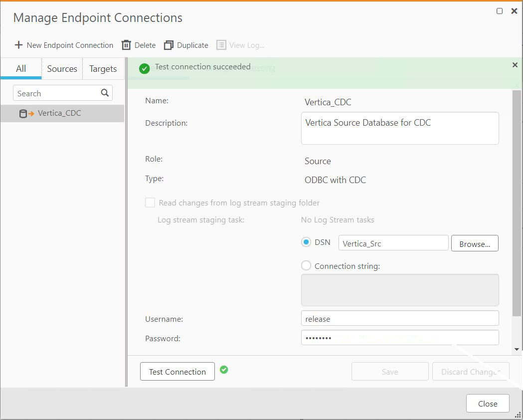The image size is (523, 420).
Task: Click the Role value Source
Action: (318, 161)
